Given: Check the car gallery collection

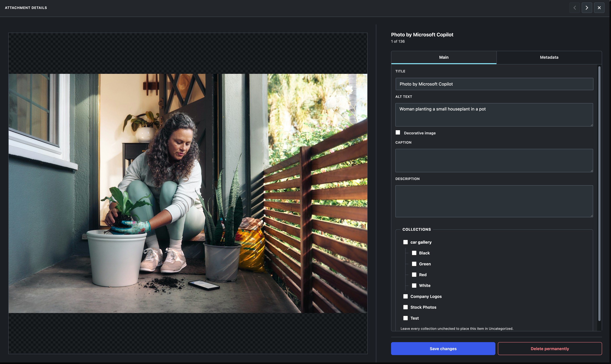Looking at the screenshot, I should click(x=405, y=242).
